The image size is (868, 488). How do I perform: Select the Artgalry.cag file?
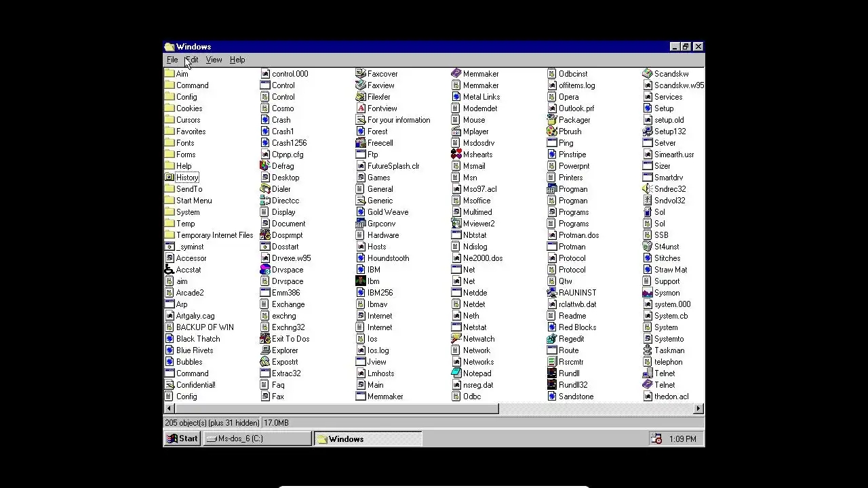(x=190, y=316)
